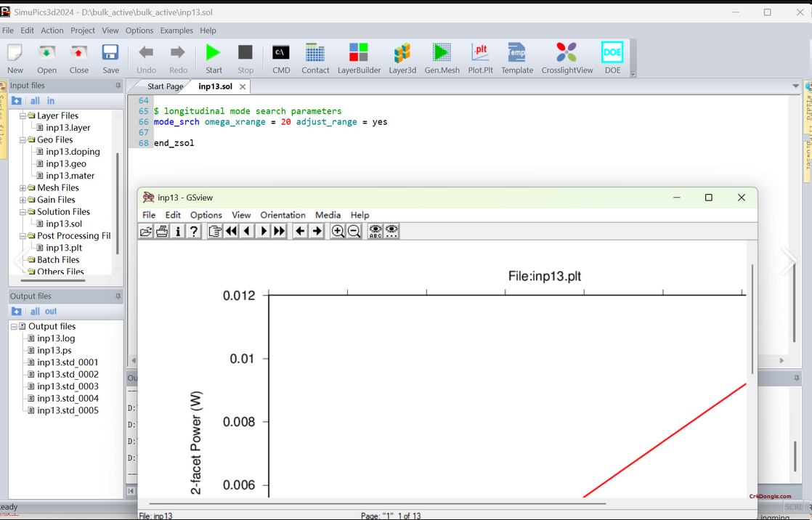Launch the Layer3d tool
The height and width of the screenshot is (520, 812).
coord(402,58)
